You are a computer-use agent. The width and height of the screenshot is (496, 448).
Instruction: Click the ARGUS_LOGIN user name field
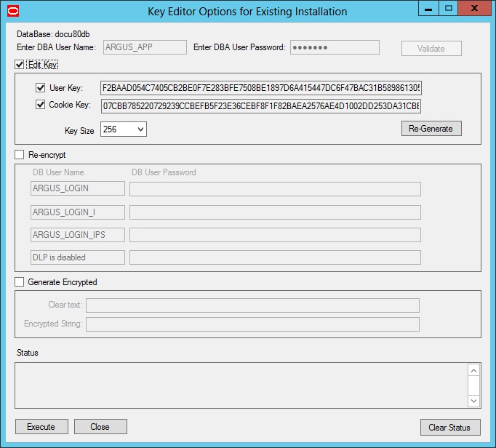(78, 188)
